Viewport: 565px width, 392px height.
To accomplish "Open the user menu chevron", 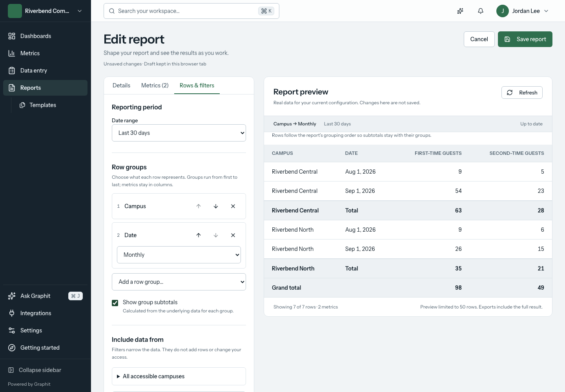I will click(x=546, y=11).
